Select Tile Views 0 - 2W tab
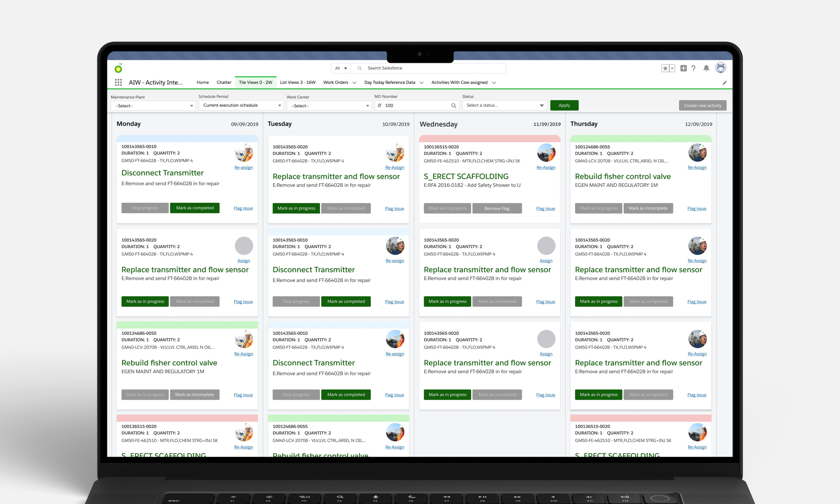The height and width of the screenshot is (504, 840). click(x=255, y=82)
